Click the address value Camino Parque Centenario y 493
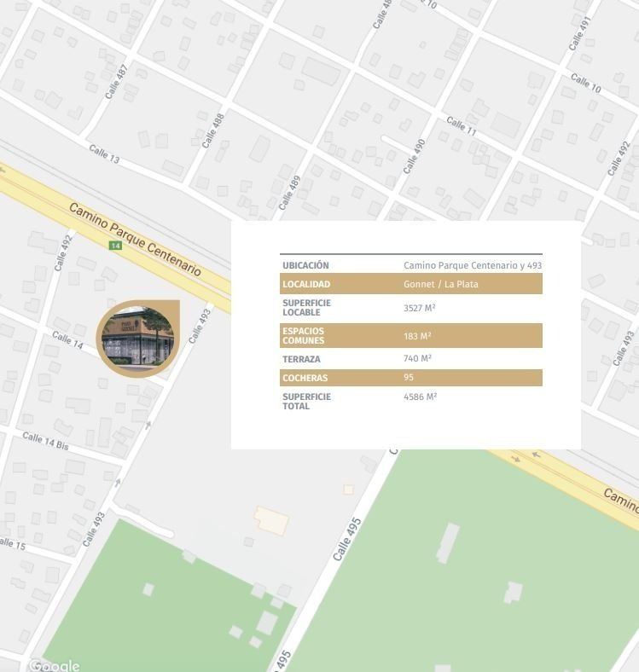Screen dimensions: 639x672 coord(473,265)
